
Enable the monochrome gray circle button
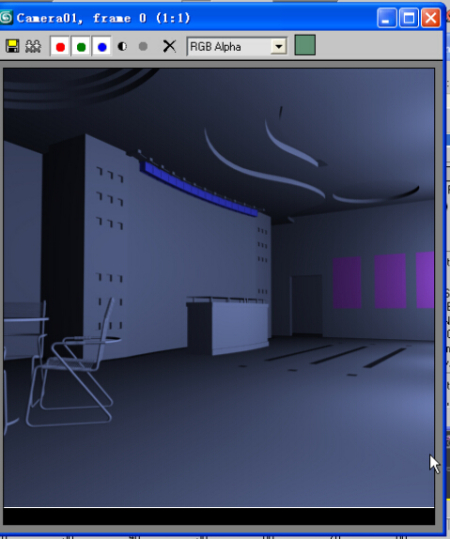[x=143, y=46]
